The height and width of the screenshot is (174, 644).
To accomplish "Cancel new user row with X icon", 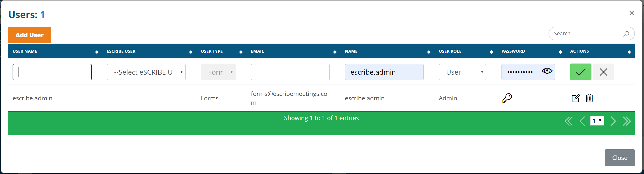I will pos(603,72).
